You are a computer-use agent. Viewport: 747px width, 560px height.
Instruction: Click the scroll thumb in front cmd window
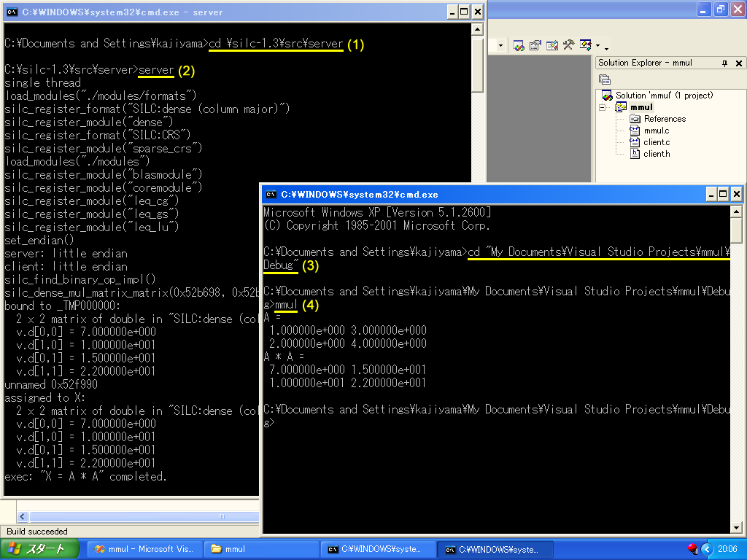pyautogui.click(x=736, y=230)
